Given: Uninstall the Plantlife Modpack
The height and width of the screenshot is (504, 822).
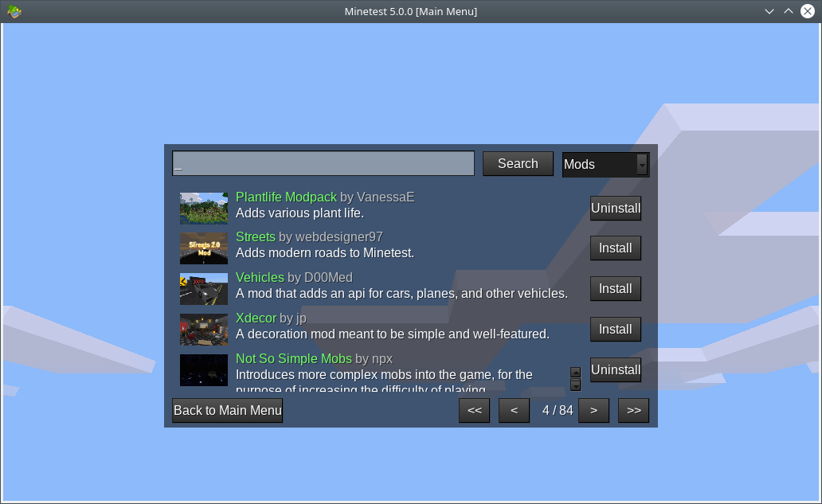Looking at the screenshot, I should pos(616,208).
